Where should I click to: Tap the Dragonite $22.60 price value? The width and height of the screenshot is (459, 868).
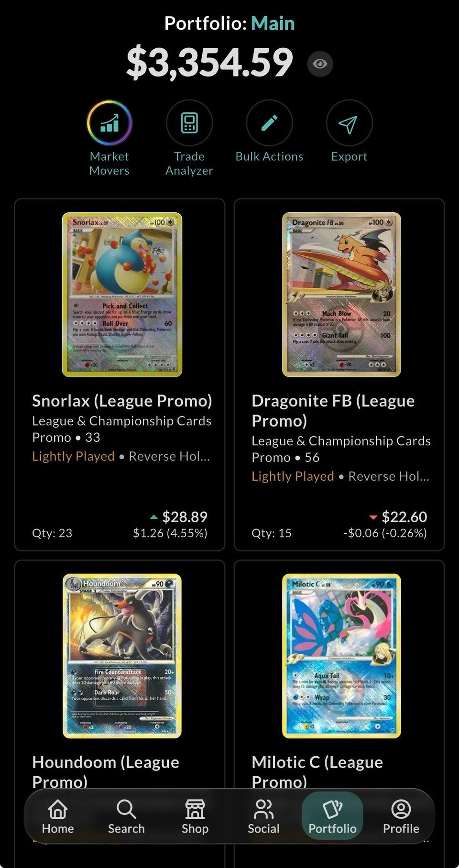pyautogui.click(x=404, y=517)
